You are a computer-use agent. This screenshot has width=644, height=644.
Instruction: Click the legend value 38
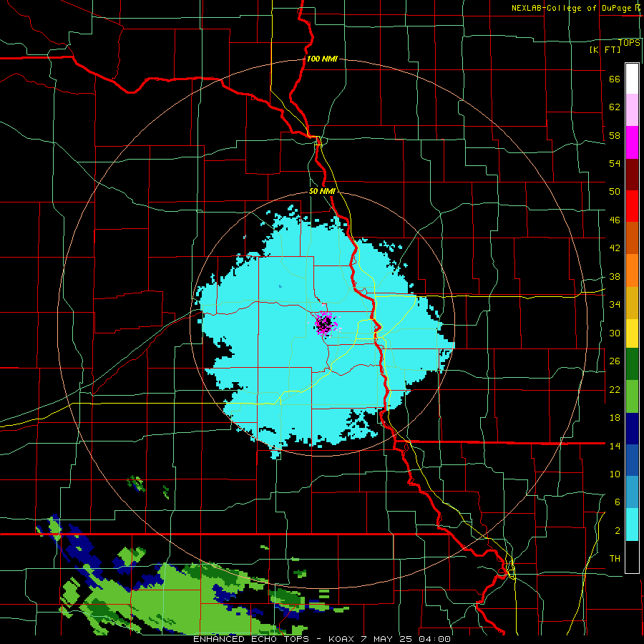coord(615,277)
